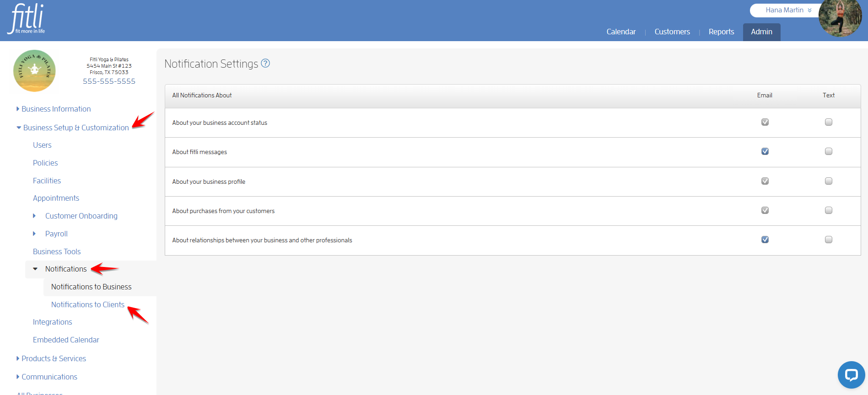
Task: Expand Business Information section
Action: click(54, 109)
